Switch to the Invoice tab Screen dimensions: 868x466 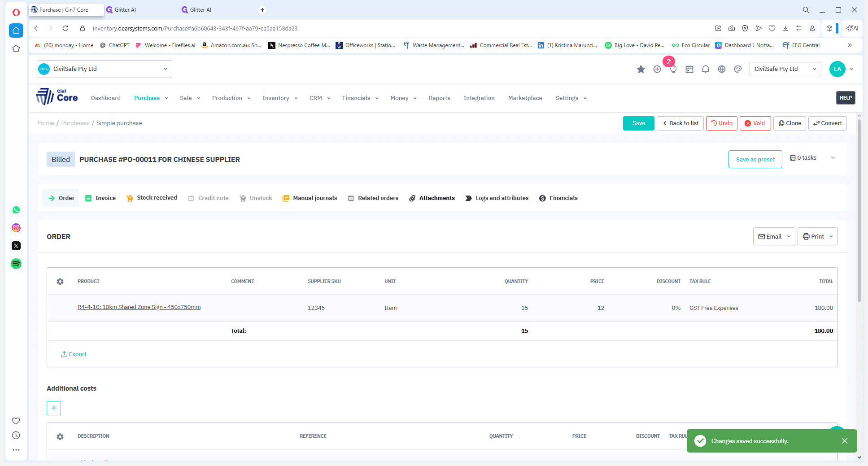[100, 198]
